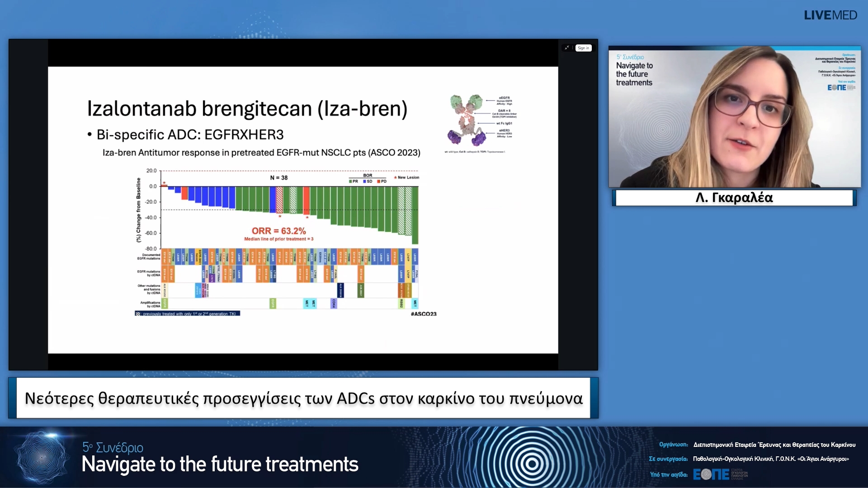This screenshot has width=868, height=488.
Task: Click the blue SD legend swatch
Action: tap(365, 182)
